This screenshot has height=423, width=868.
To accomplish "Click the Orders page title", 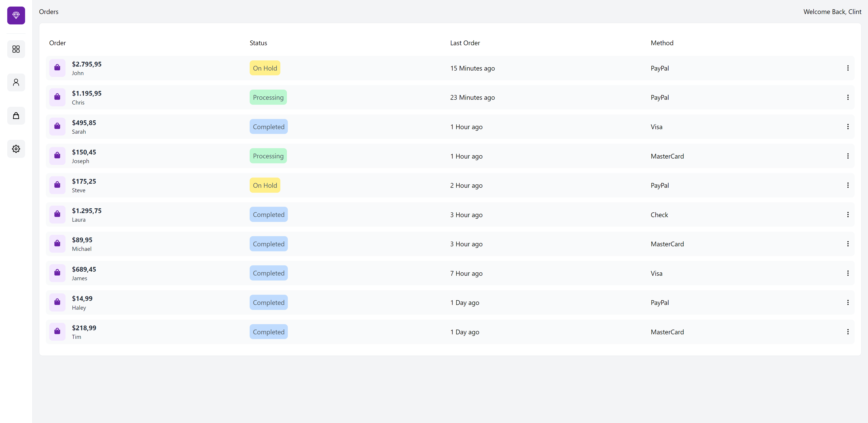I will point(49,12).
